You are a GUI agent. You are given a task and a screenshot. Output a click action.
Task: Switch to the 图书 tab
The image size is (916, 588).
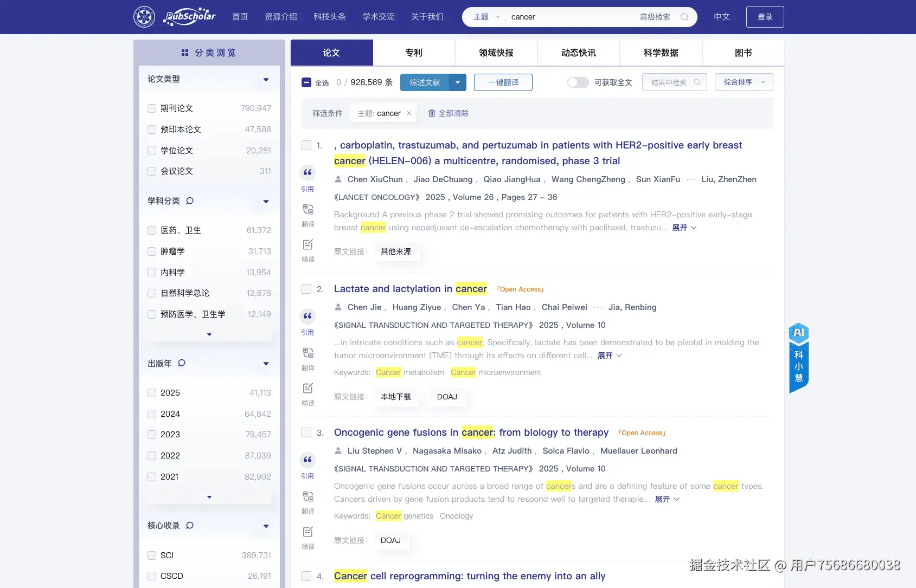(x=744, y=53)
